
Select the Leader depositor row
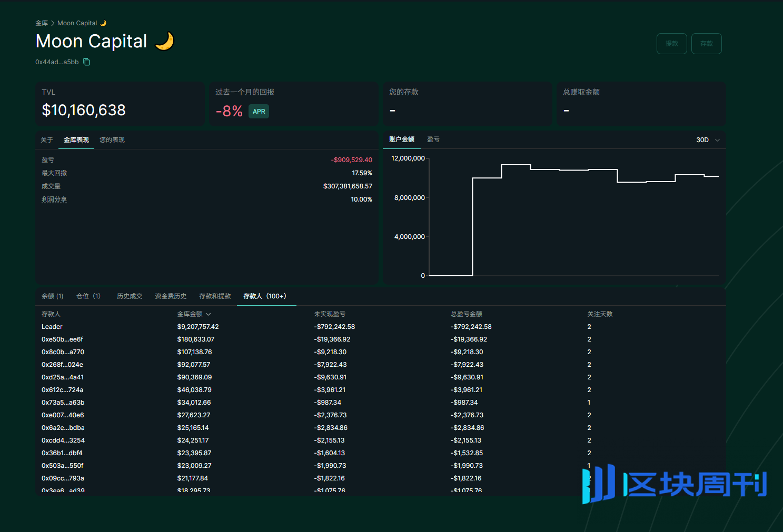380,327
